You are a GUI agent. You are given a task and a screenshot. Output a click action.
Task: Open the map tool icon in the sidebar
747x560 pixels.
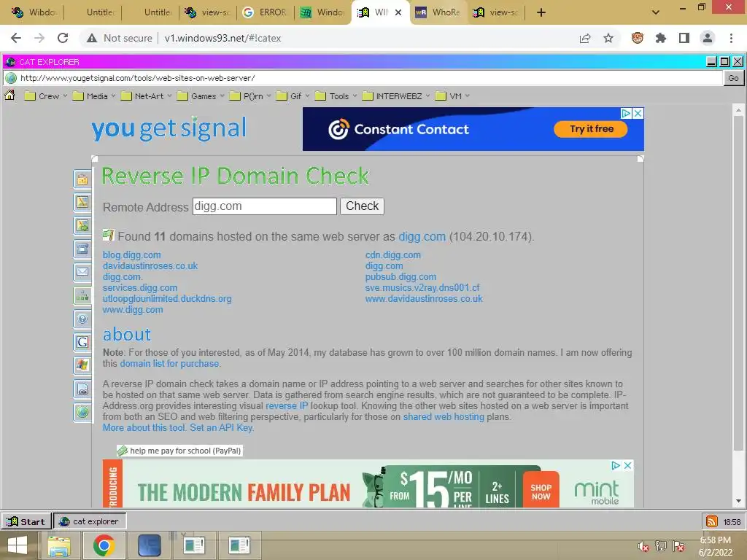click(x=82, y=203)
